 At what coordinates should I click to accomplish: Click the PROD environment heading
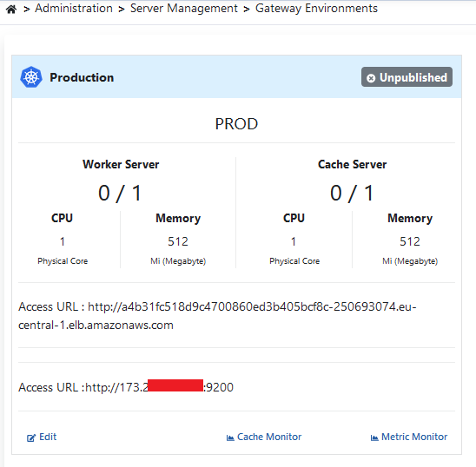coord(236,124)
